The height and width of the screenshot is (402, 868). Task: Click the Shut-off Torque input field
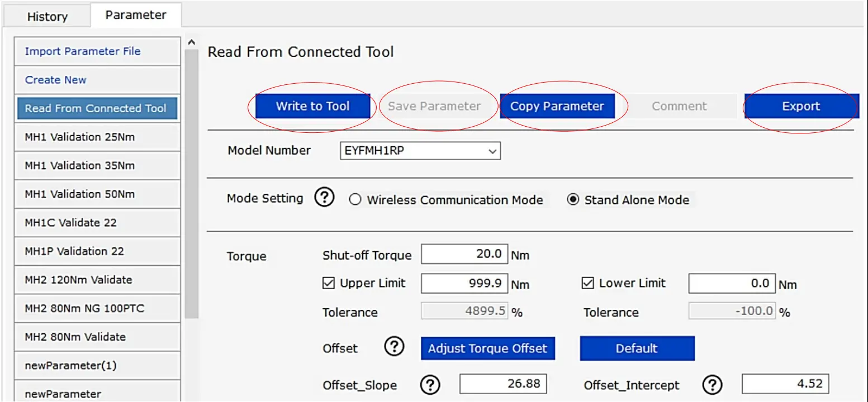tap(464, 254)
